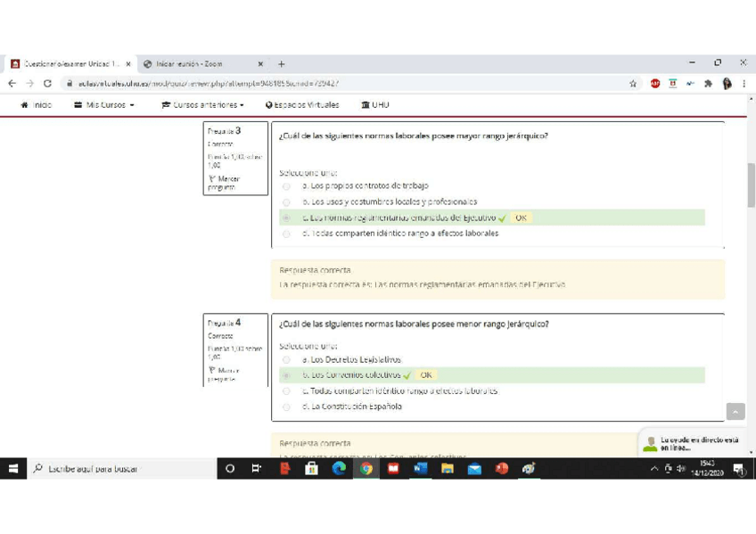Viewport: 756px width, 534px height.
Task: Click the Windows search box
Action: tap(116, 468)
